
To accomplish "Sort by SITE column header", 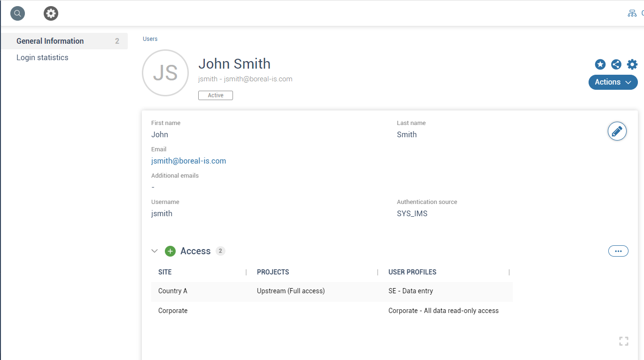I will pyautogui.click(x=165, y=272).
